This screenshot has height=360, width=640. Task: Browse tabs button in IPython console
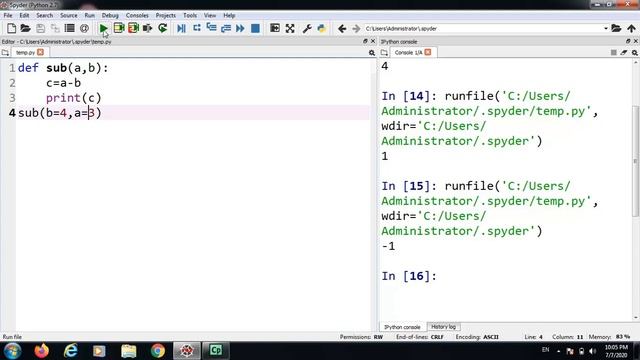point(384,53)
